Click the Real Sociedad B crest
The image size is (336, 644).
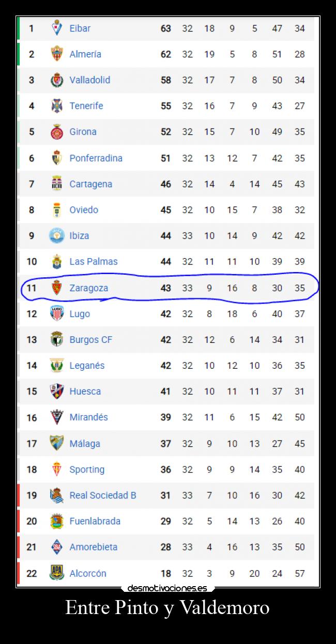[56, 495]
